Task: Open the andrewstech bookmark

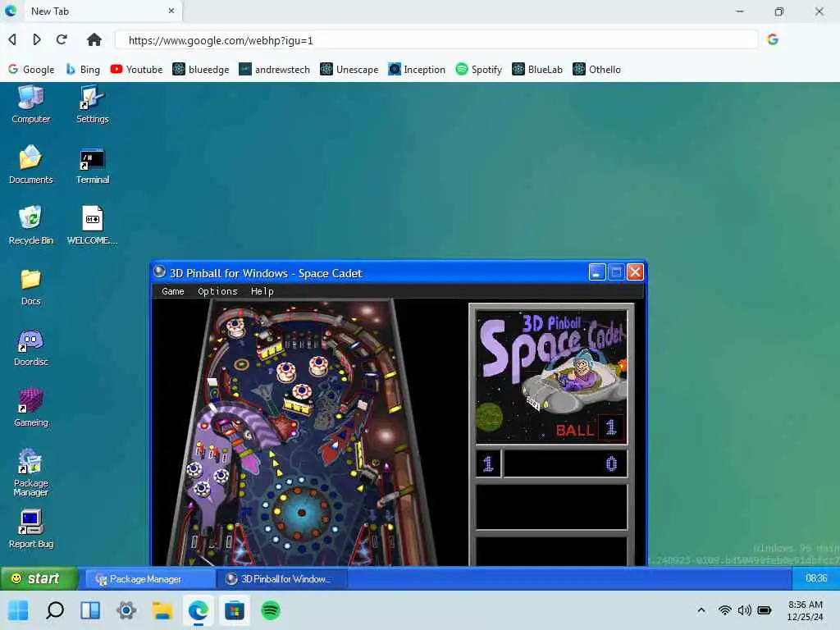Action: point(274,70)
